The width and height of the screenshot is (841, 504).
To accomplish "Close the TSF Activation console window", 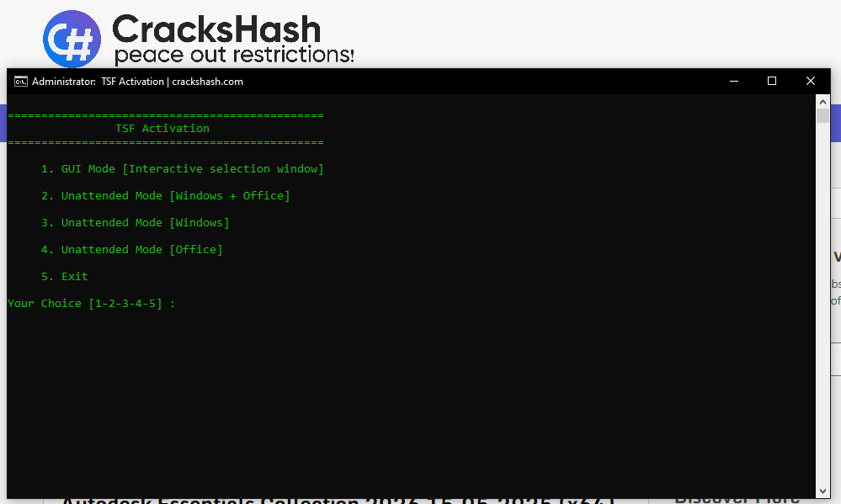I will tap(811, 81).
